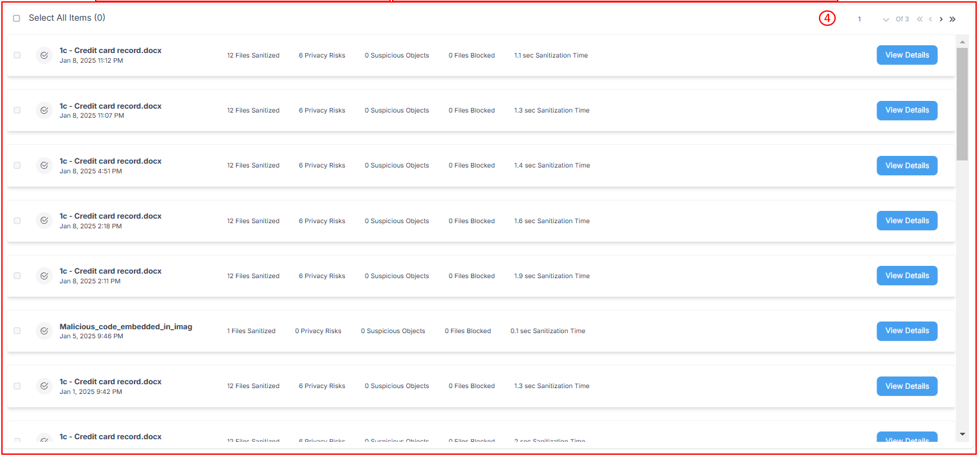
Task: Click sanitized status icon for Jan 1 9:42 PM row
Action: point(44,386)
